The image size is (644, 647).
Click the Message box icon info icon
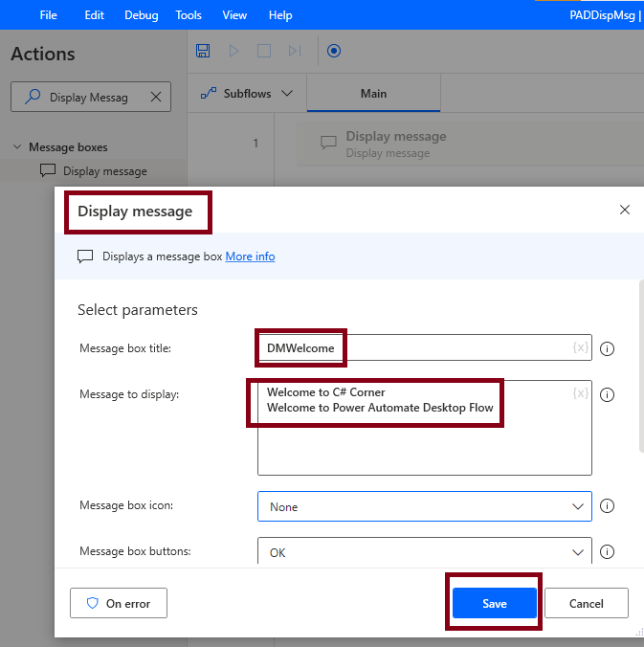click(607, 506)
